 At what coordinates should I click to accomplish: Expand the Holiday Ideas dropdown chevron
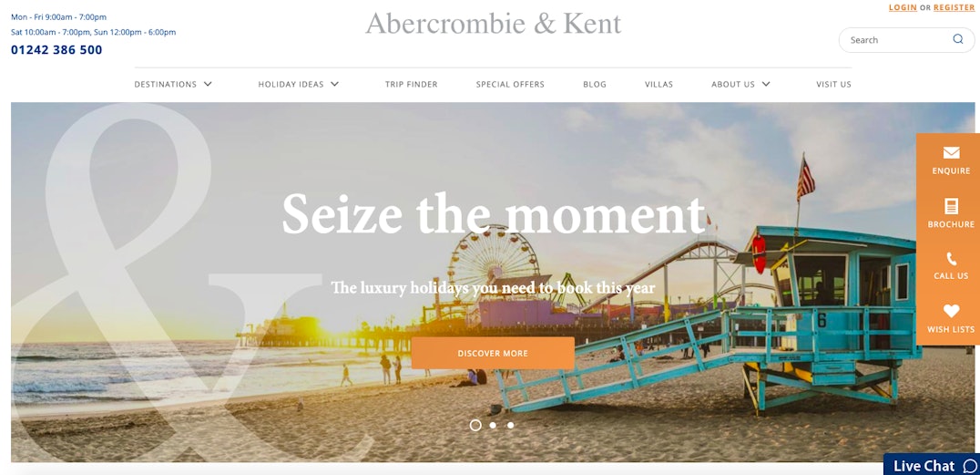point(334,84)
